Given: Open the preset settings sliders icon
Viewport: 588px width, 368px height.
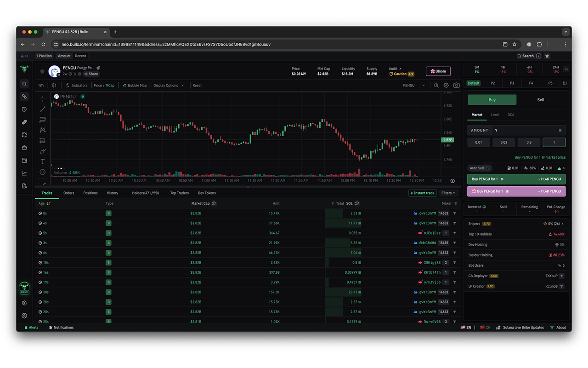Looking at the screenshot, I should click(565, 83).
